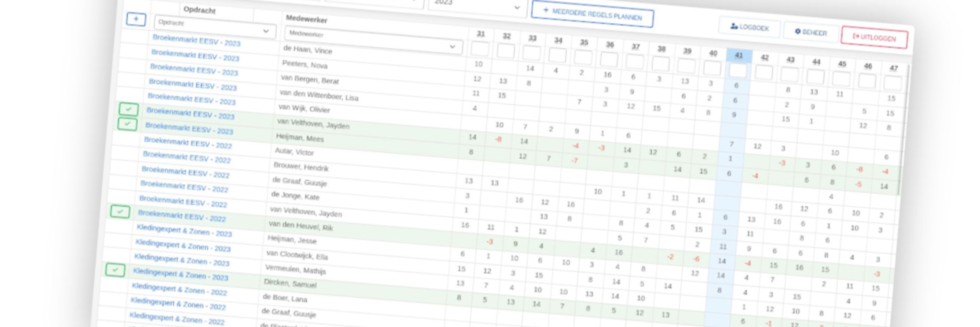Tick the checkbox under week 37
The width and height of the screenshot is (980, 327).
point(635,62)
